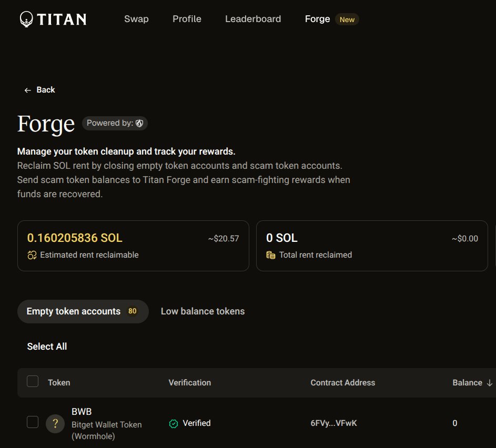Screen dimensions: 496x448
Task: Click the BWB question mark token icon
Action: (x=55, y=424)
